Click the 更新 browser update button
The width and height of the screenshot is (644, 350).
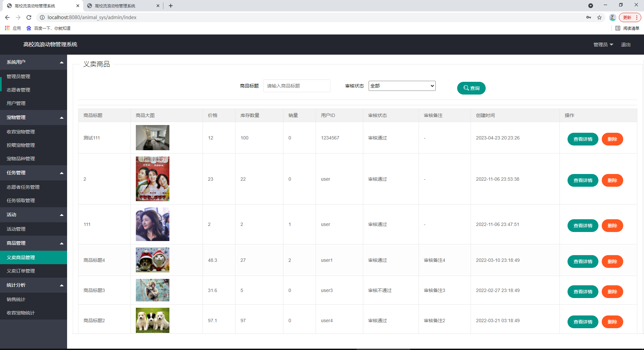pos(630,17)
